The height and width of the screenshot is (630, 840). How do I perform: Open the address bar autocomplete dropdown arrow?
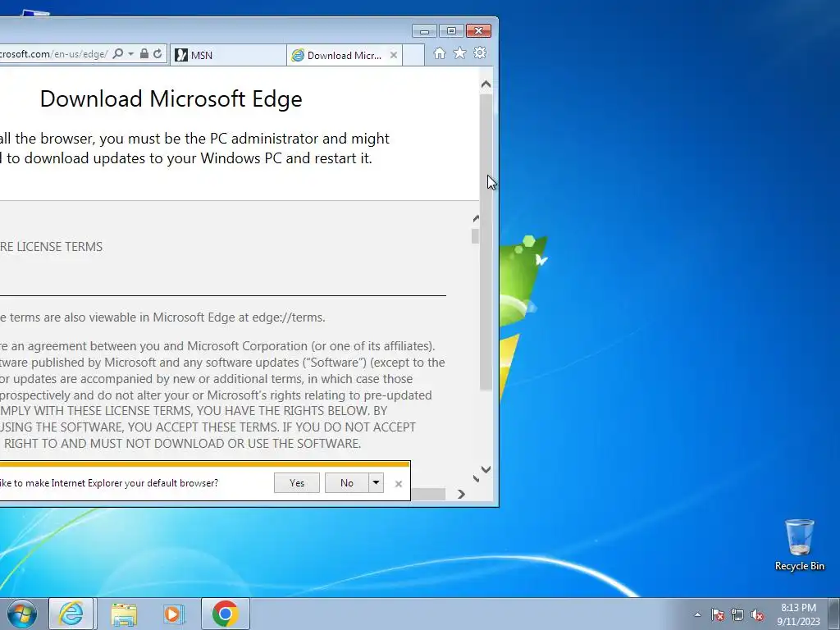point(130,53)
